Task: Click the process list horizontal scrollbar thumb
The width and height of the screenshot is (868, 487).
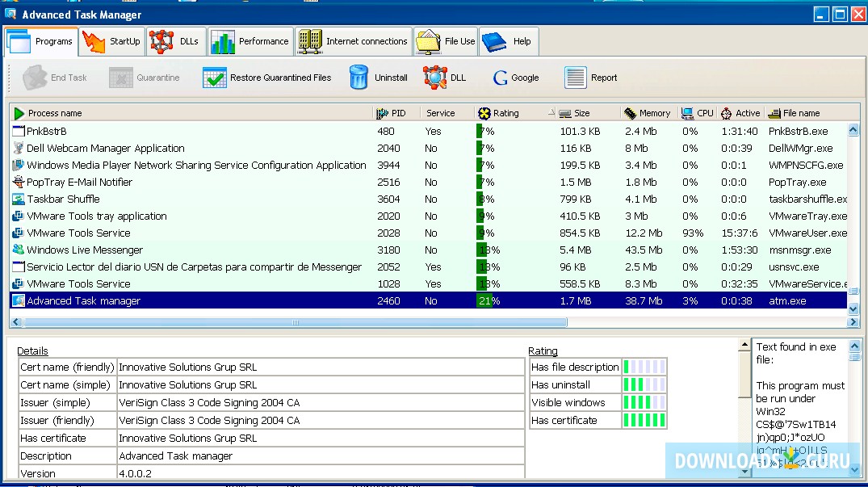Action: click(295, 322)
